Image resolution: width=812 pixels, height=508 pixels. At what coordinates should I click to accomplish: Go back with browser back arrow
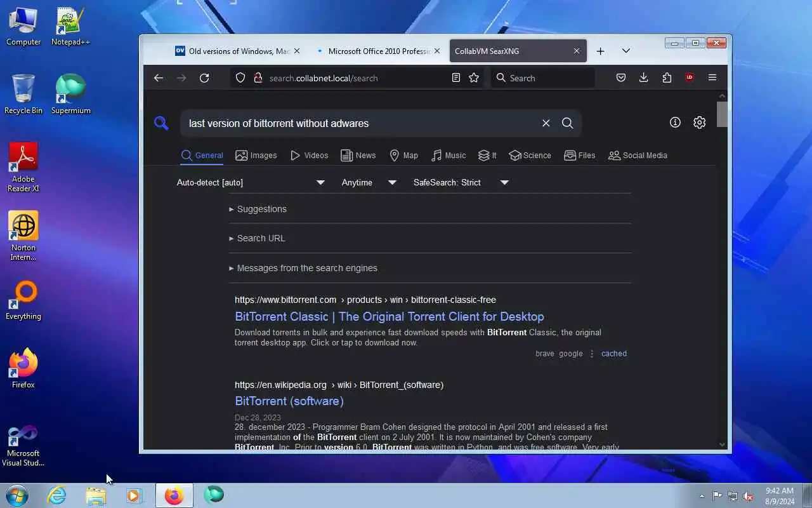pyautogui.click(x=159, y=78)
